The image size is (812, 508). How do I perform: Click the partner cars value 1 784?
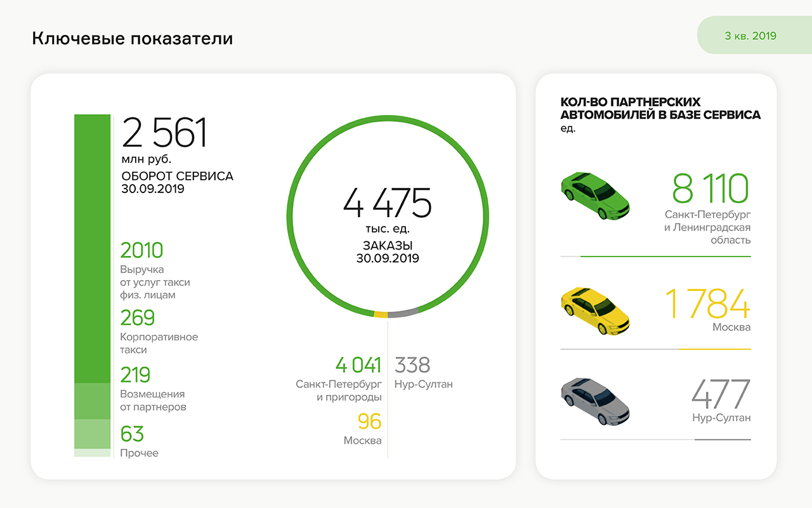click(x=708, y=304)
